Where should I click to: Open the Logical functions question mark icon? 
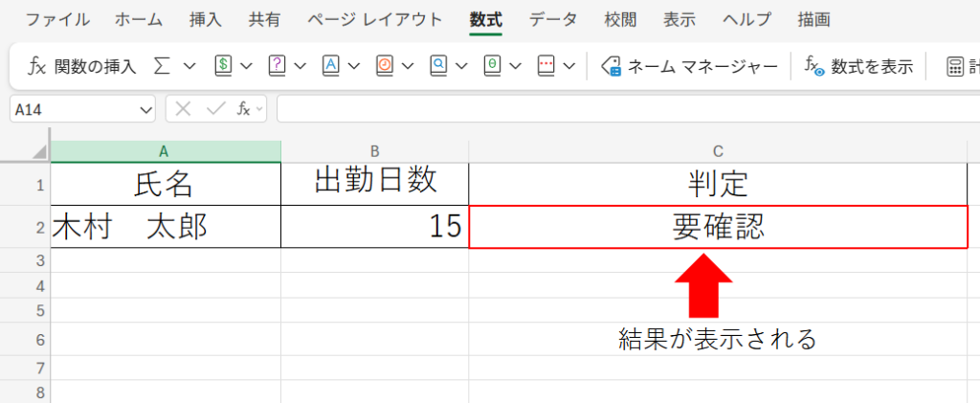[278, 66]
